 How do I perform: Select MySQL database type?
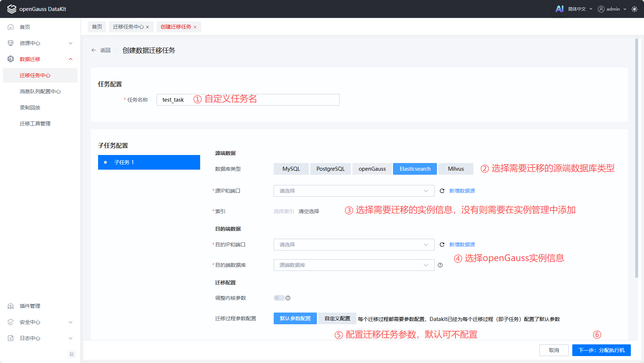291,169
